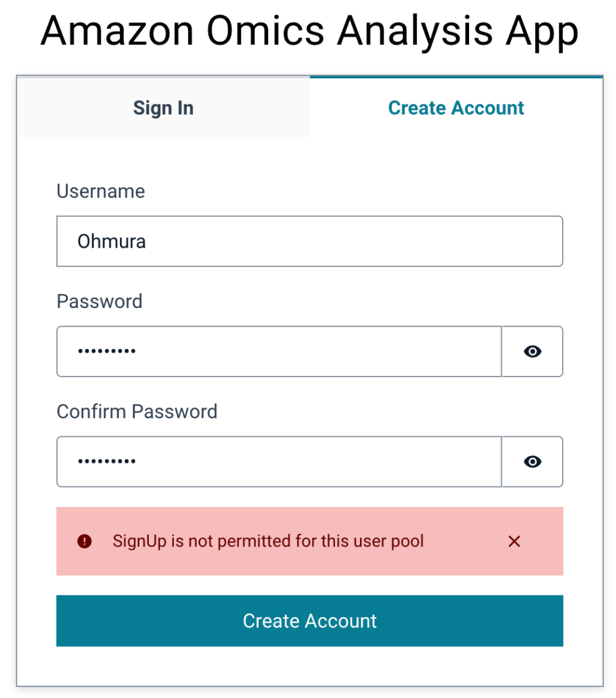Viewport: 616px width, 698px height.
Task: Click the error exclamation icon
Action: click(x=84, y=541)
